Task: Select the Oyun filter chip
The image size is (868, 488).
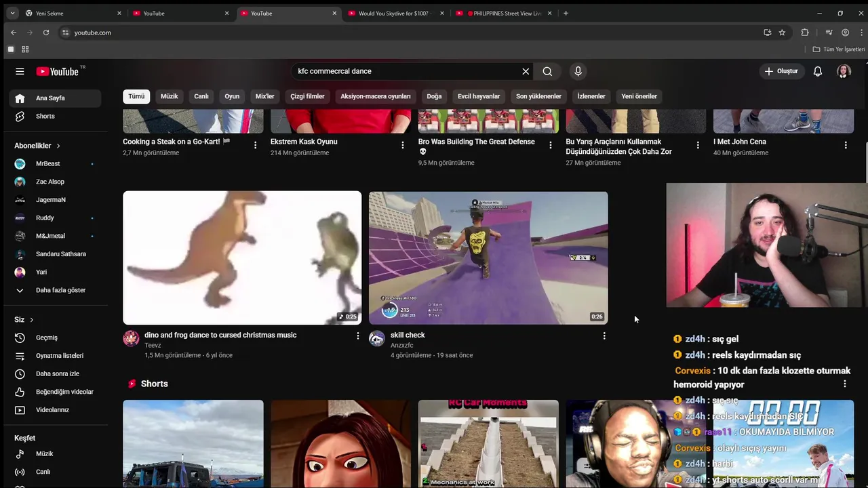Action: click(232, 96)
